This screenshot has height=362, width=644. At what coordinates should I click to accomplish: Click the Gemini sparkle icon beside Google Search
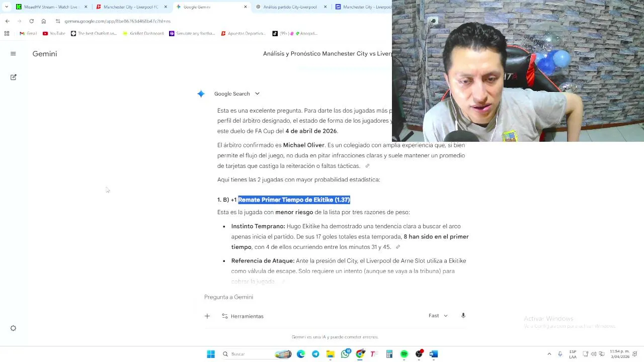point(201,94)
